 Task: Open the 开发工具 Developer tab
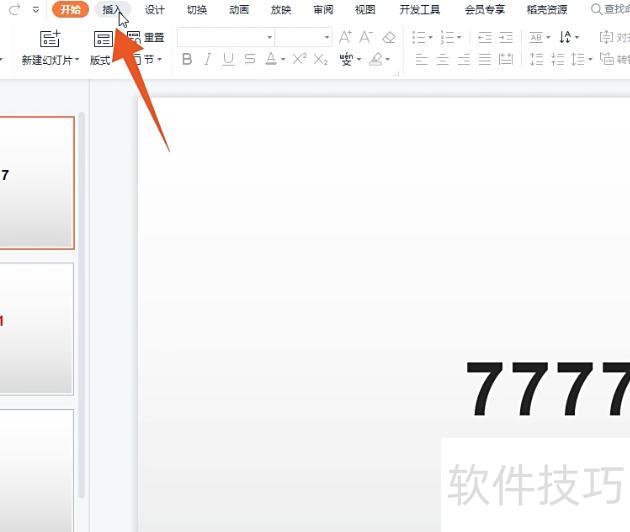420,10
